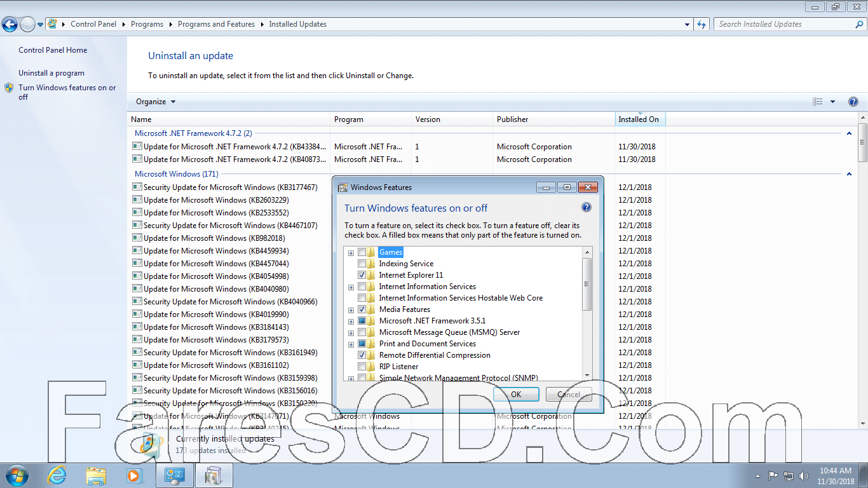Open the Organize dropdown menu
This screenshot has width=868, height=488.
click(156, 102)
